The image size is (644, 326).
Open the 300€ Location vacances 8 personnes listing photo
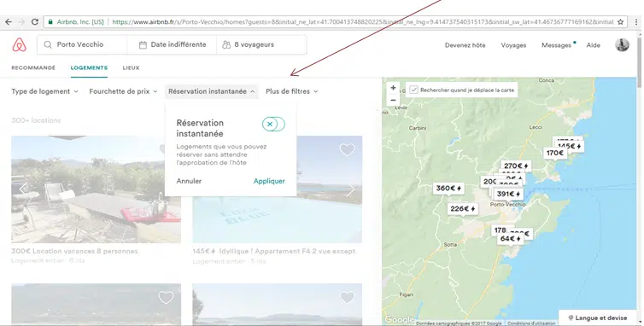click(97, 189)
